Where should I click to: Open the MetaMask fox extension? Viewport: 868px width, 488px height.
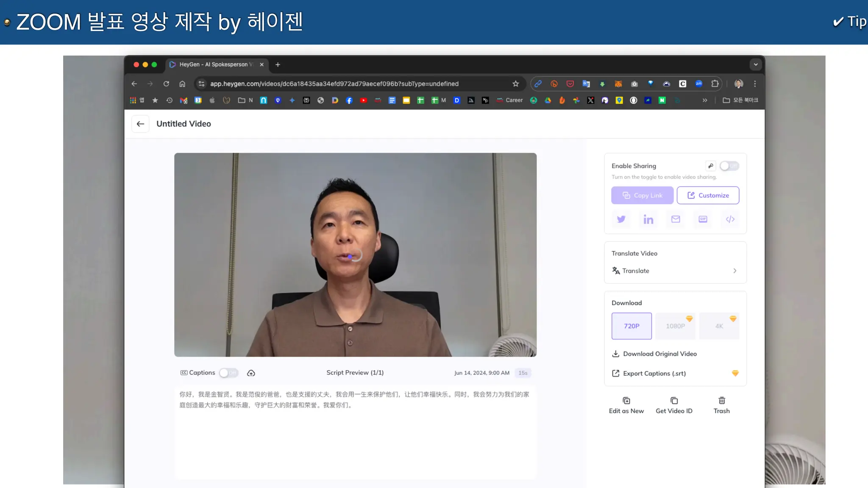pos(618,84)
